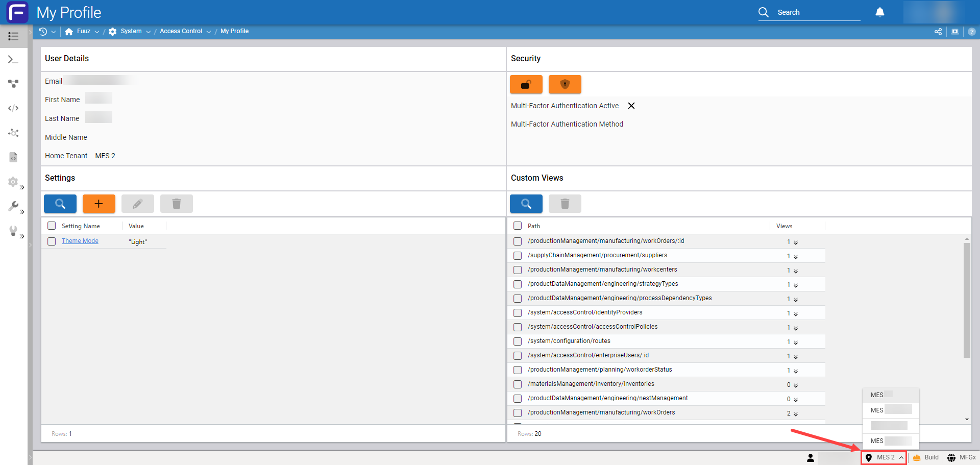Navigate to Access Control breadcrumb

coord(181,31)
